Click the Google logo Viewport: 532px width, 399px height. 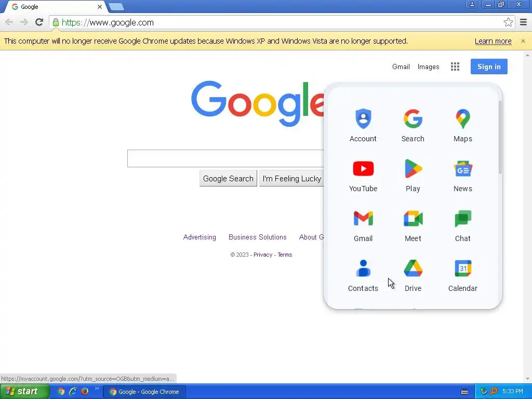tap(258, 103)
